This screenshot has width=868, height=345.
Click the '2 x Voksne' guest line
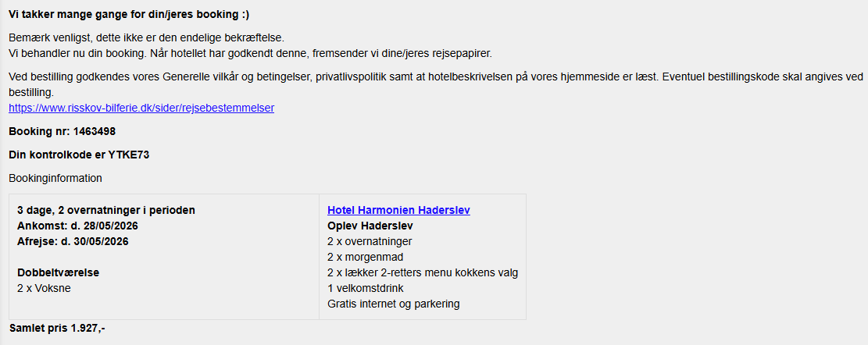[x=43, y=288]
